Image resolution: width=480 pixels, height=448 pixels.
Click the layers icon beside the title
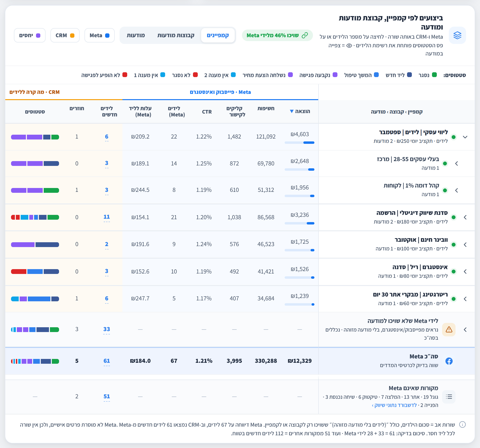(x=457, y=35)
